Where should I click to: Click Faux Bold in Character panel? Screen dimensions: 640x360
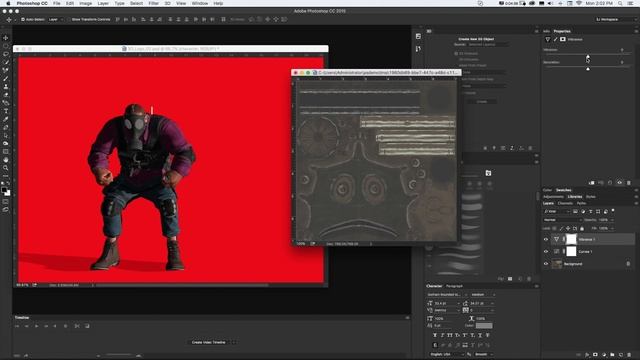435,335
